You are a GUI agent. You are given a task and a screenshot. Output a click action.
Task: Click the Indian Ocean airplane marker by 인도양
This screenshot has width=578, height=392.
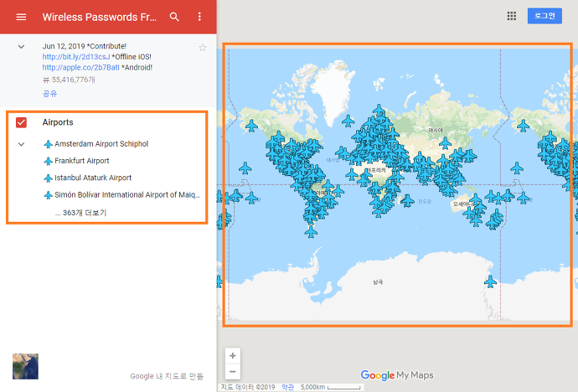coord(407,201)
